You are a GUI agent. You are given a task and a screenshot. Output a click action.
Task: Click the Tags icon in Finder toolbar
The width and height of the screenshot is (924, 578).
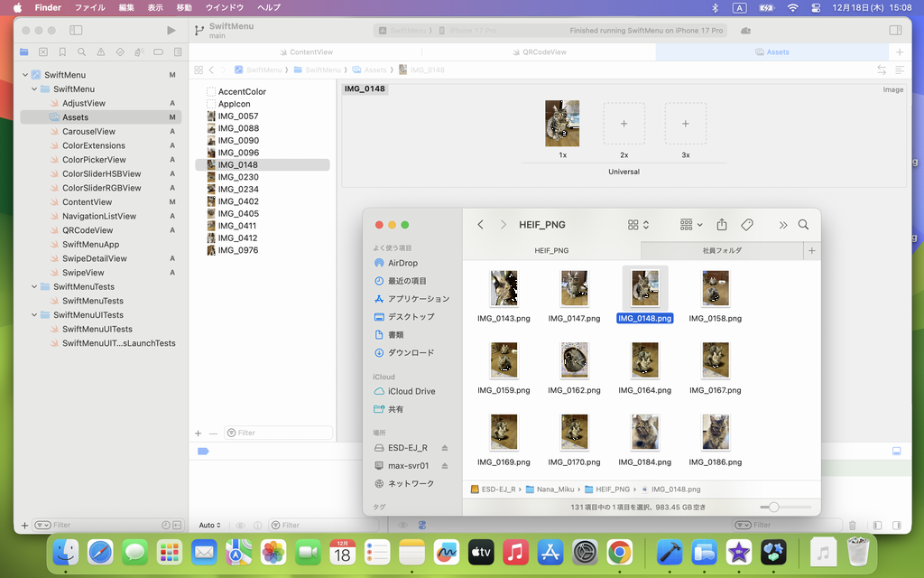[x=747, y=225]
